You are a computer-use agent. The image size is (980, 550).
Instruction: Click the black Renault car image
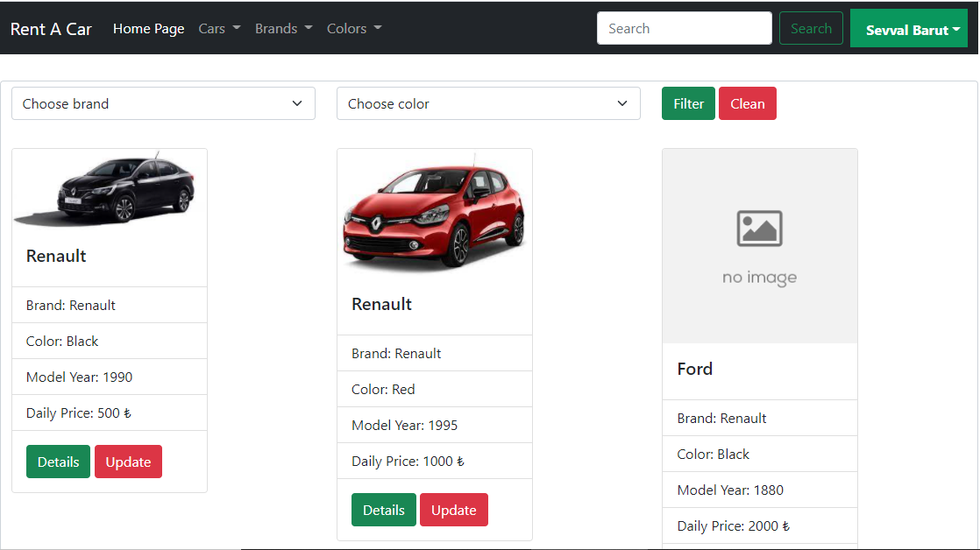109,188
